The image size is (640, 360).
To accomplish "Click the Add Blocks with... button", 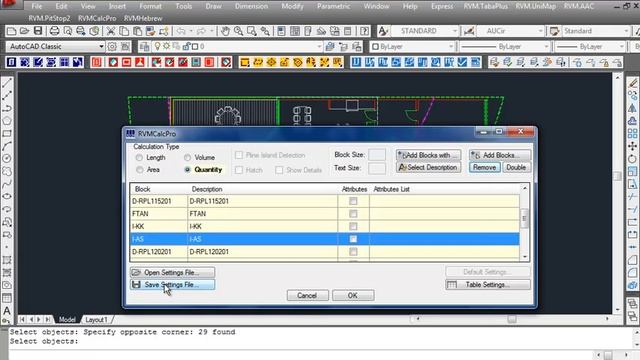I will [429, 155].
